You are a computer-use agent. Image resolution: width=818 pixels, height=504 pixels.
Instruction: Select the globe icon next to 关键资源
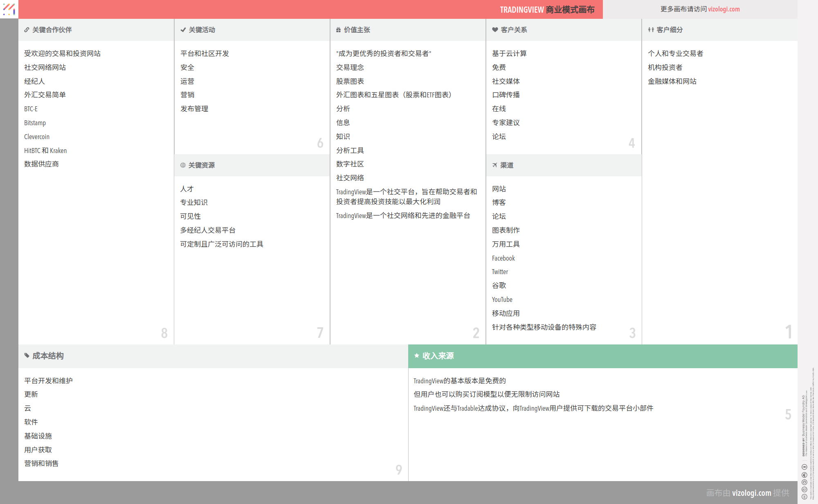pos(182,165)
